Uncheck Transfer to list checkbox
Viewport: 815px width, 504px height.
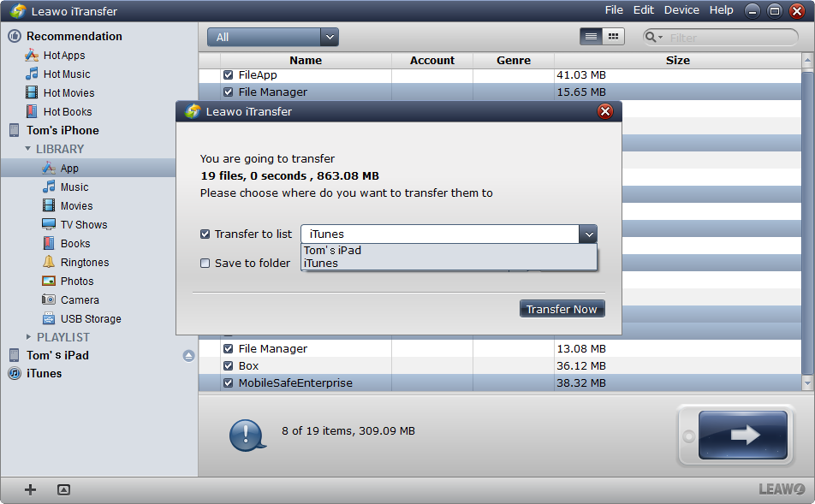coord(205,234)
